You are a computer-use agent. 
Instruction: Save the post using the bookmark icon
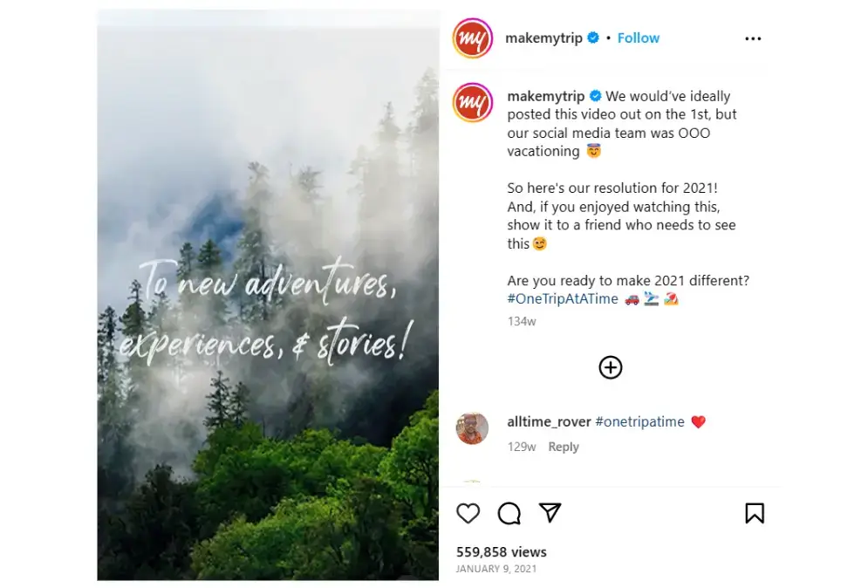755,513
